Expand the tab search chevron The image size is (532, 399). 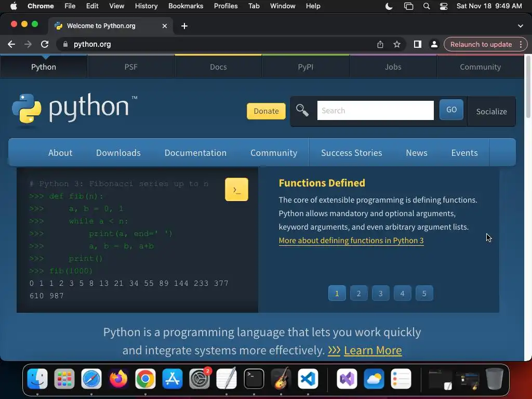[521, 26]
